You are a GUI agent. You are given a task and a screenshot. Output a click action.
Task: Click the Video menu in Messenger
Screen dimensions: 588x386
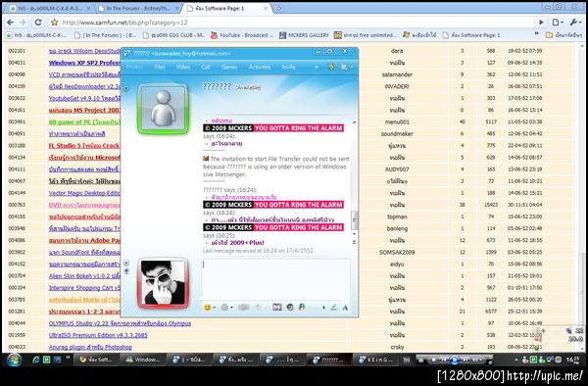pyautogui.click(x=183, y=67)
